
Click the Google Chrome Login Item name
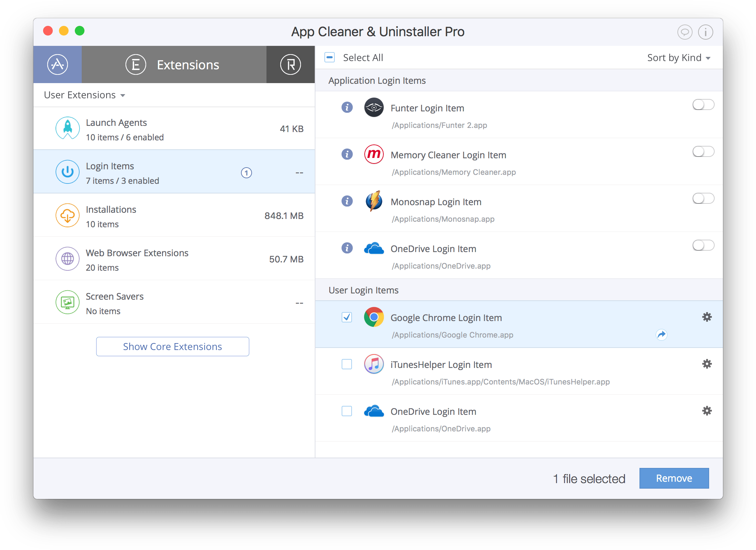[x=446, y=318]
